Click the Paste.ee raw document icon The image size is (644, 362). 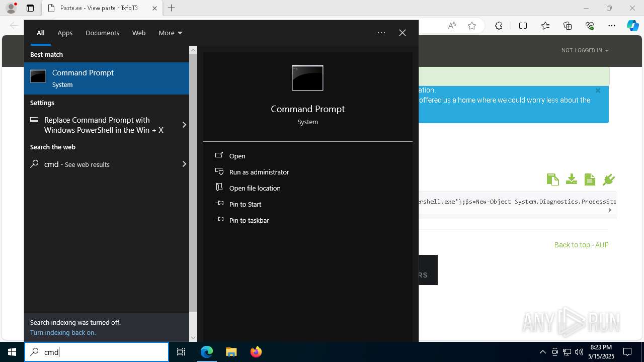(x=590, y=179)
